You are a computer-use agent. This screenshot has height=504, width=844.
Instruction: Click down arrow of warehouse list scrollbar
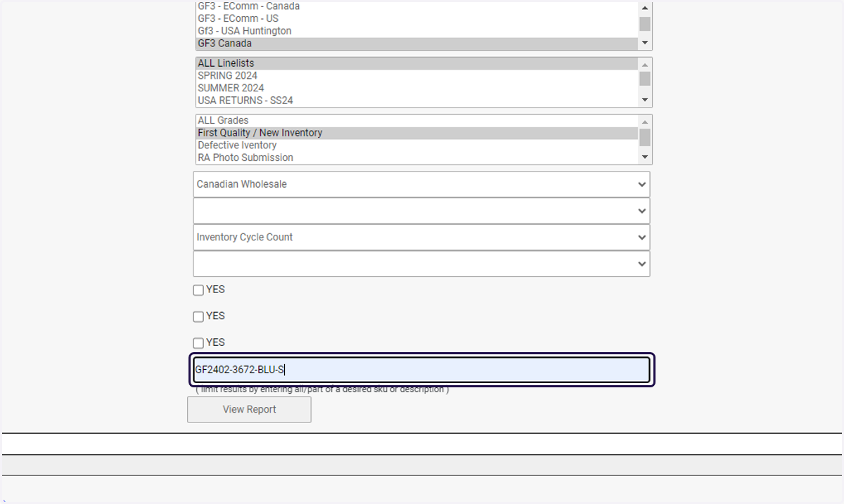(x=645, y=44)
